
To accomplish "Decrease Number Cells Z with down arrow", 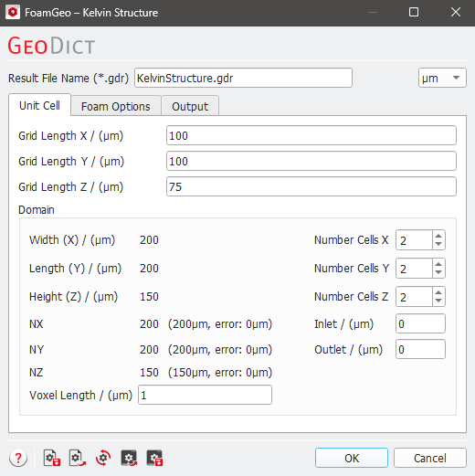I will coord(438,301).
